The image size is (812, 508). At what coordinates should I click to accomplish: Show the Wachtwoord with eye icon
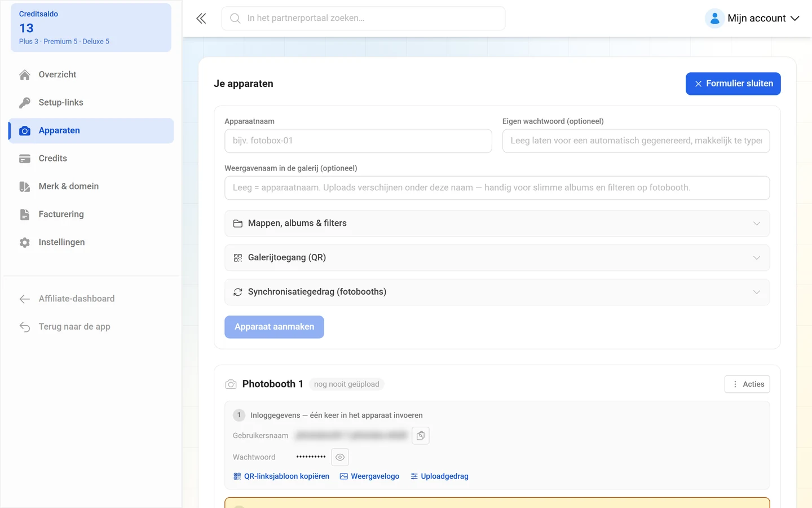pyautogui.click(x=340, y=457)
